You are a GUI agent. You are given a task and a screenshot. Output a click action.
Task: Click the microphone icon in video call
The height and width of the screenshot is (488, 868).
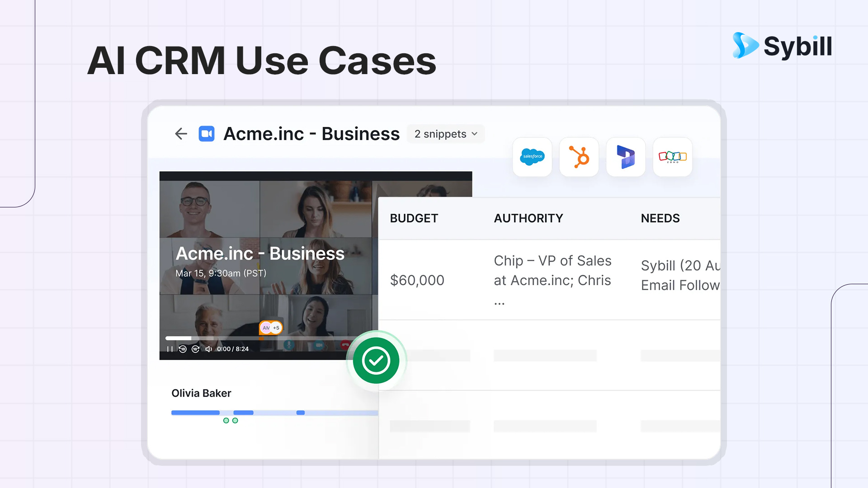click(x=289, y=345)
